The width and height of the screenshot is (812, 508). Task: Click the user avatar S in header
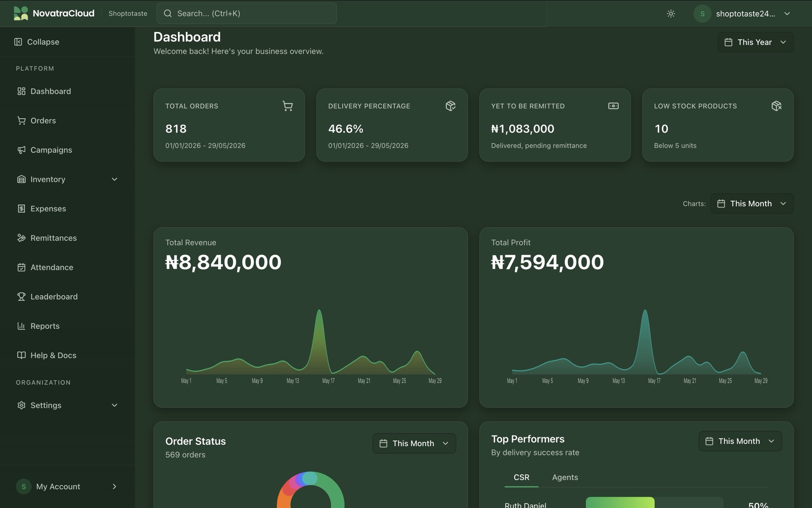702,14
